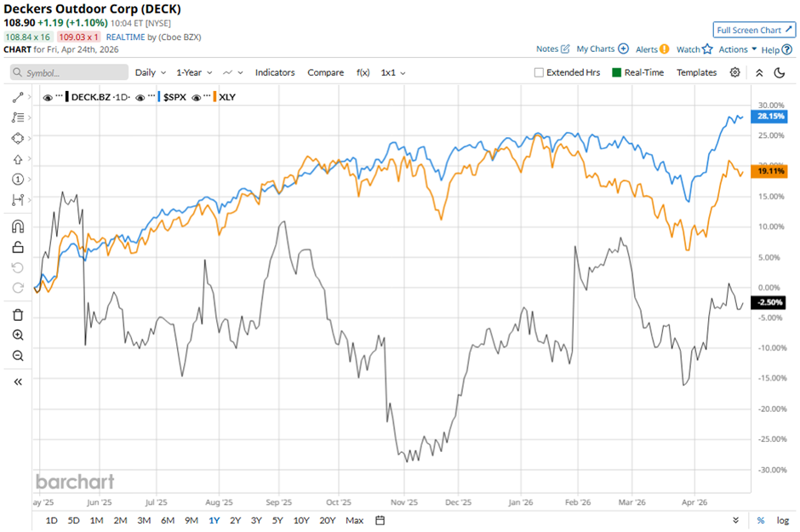
Task: Open the f(x) expressions menu
Action: click(363, 72)
